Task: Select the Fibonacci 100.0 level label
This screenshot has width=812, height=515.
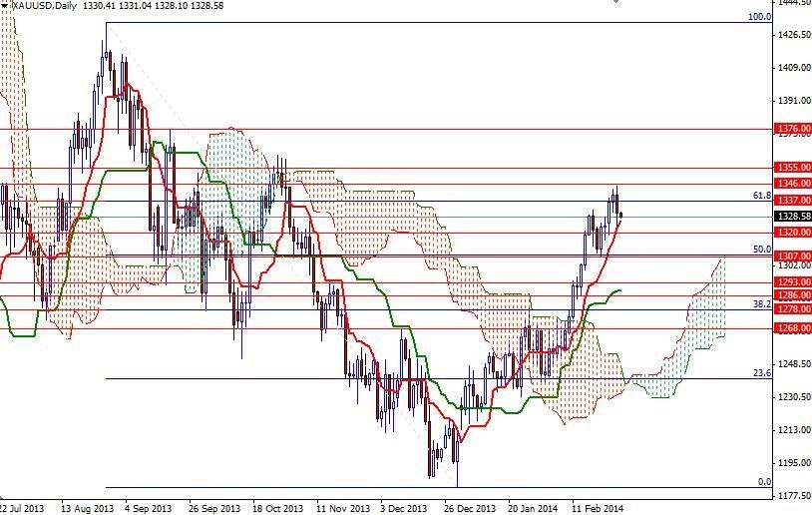Action: click(760, 17)
